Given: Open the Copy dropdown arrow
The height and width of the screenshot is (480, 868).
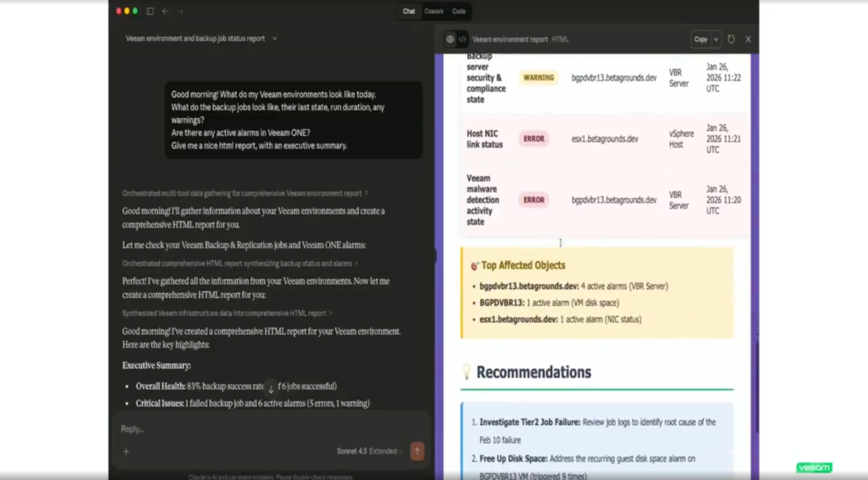Looking at the screenshot, I should [716, 39].
